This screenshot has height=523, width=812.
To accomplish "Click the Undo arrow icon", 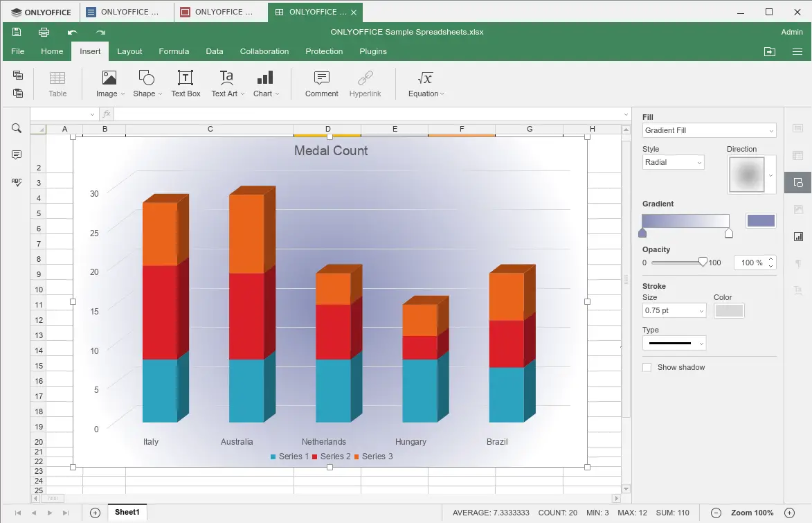I will [x=71, y=32].
